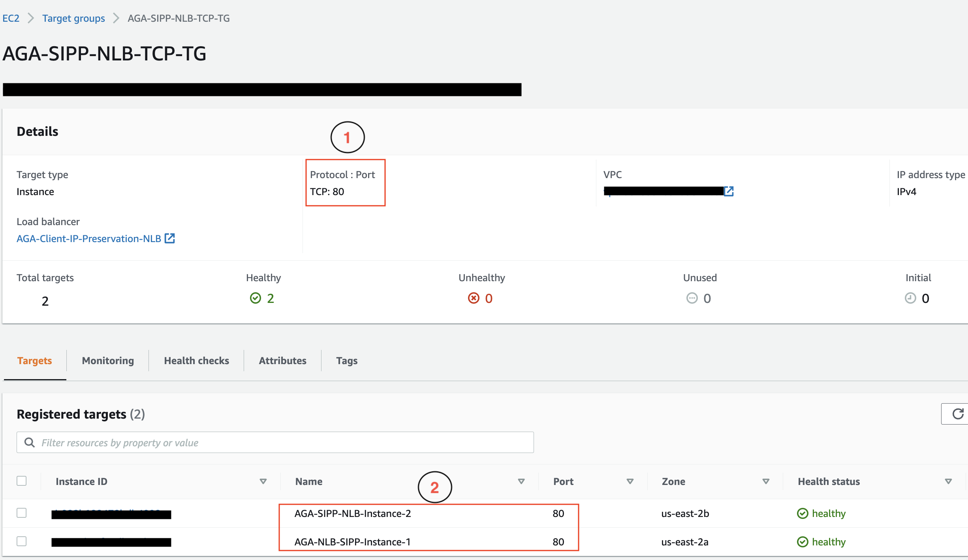Viewport: 968px width, 560px height.
Task: Click the green healthy check icon for Instance-2
Action: [803, 513]
